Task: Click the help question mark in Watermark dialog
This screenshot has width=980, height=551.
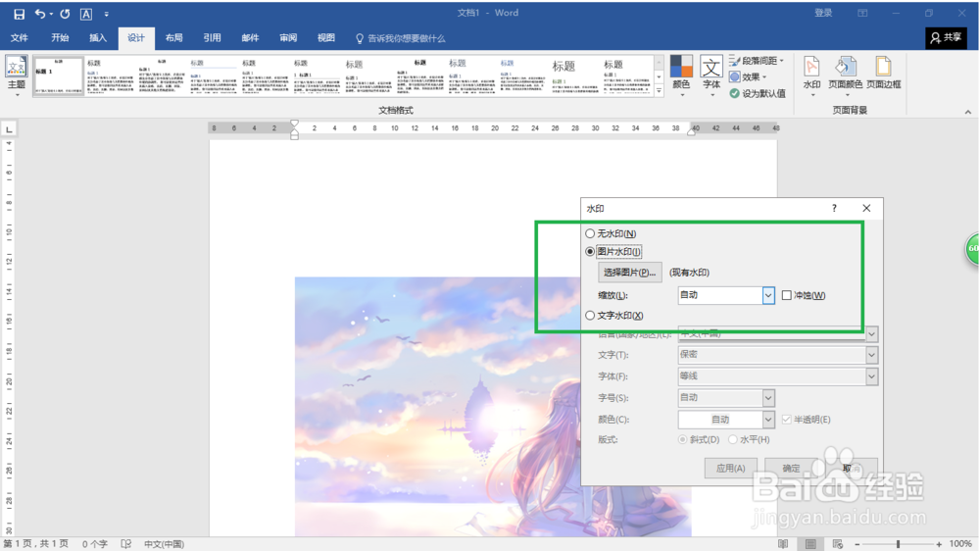Action: click(x=834, y=208)
